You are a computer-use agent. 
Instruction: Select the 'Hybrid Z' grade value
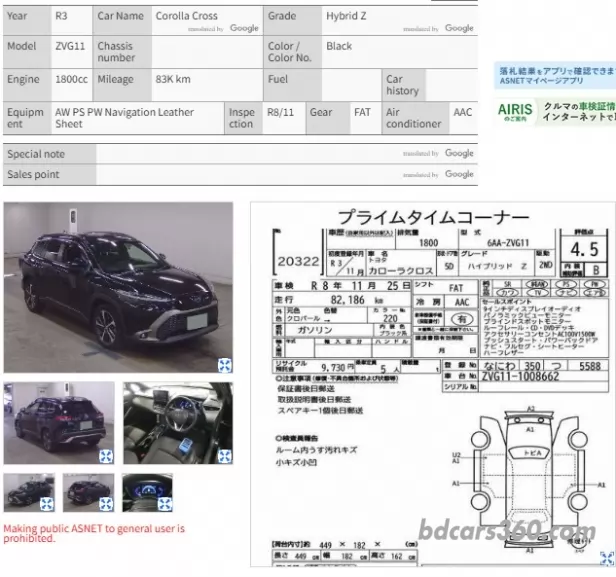pyautogui.click(x=346, y=16)
